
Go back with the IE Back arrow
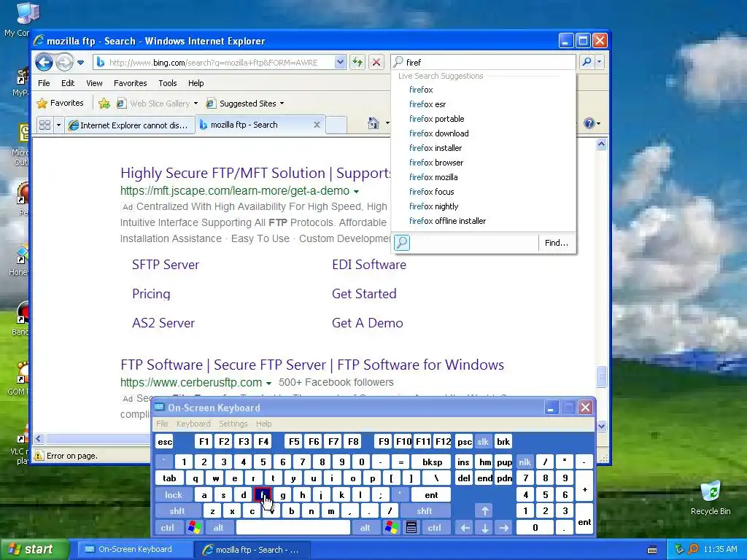pyautogui.click(x=44, y=62)
